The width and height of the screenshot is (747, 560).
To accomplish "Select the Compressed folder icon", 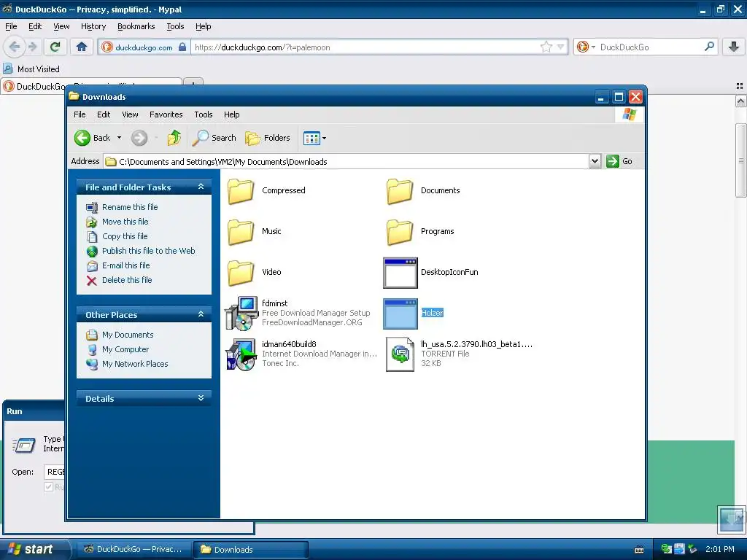I will point(241,191).
